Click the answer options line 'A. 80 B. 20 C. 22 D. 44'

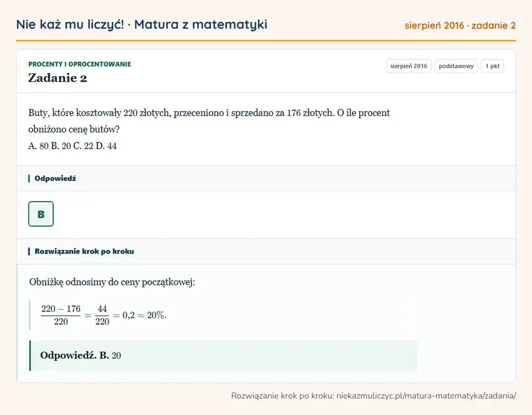pyautogui.click(x=73, y=146)
